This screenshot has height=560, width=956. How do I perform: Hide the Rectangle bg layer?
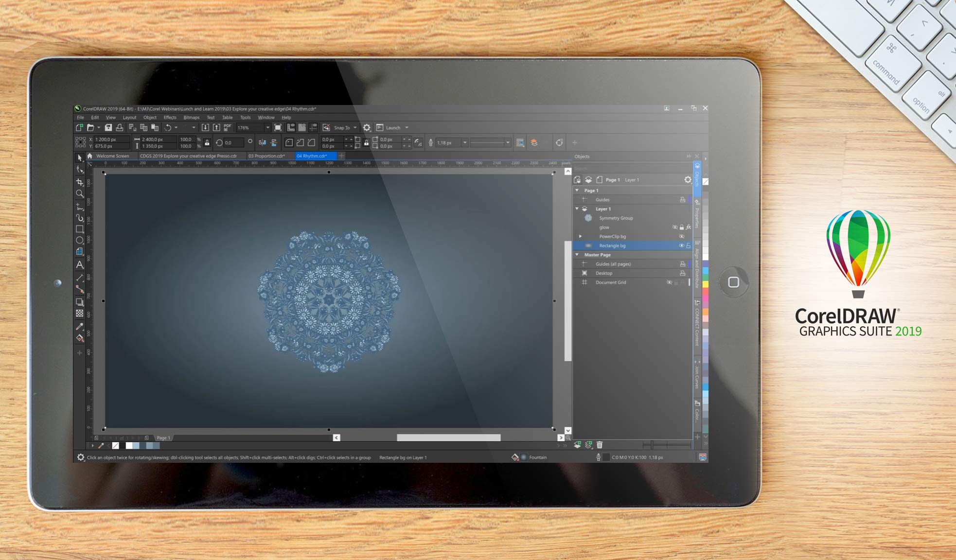[x=682, y=245]
